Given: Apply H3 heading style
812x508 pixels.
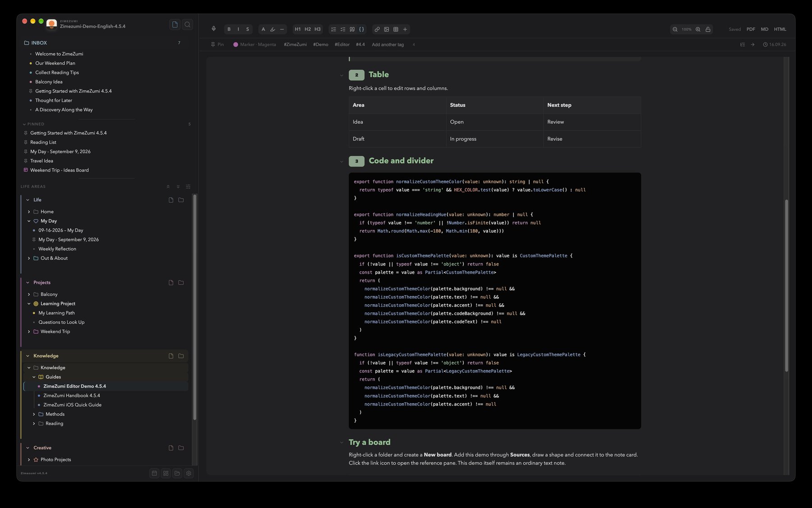Looking at the screenshot, I should point(318,29).
